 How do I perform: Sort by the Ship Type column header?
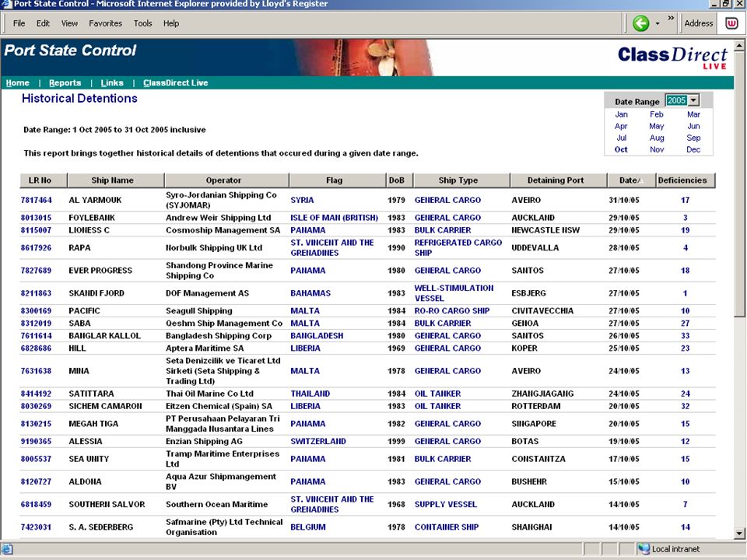point(461,180)
